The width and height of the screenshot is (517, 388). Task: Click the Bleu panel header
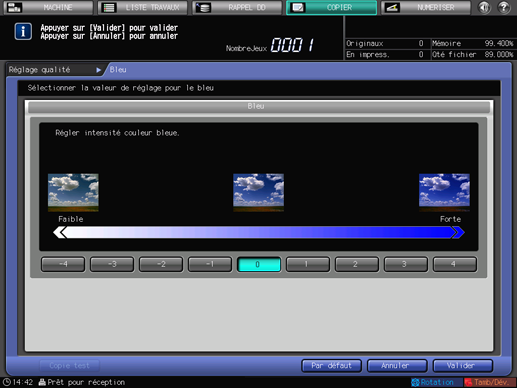pyautogui.click(x=259, y=106)
